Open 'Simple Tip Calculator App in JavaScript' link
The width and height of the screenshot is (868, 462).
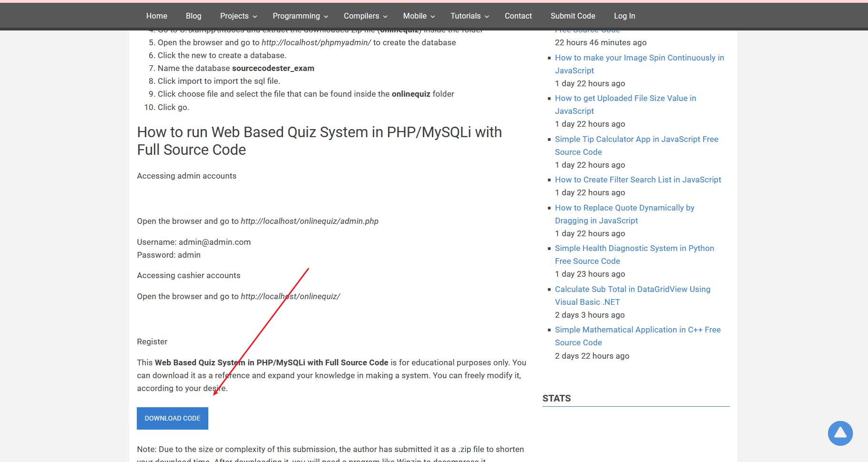pyautogui.click(x=636, y=145)
